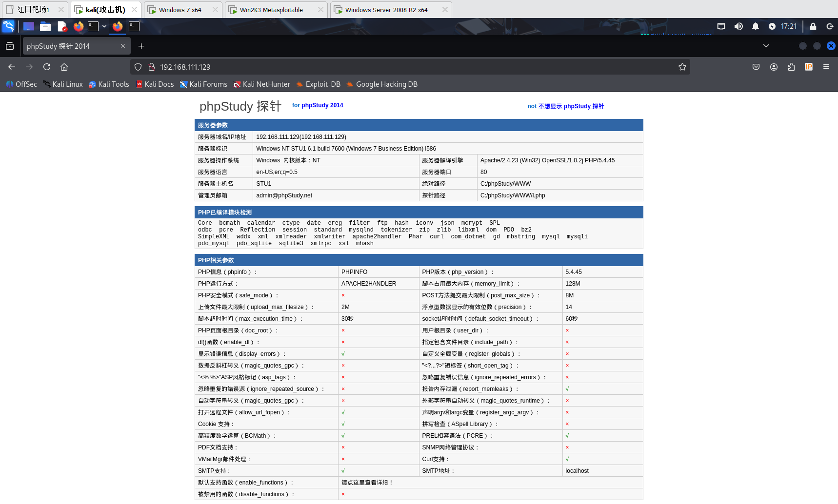Open the Google Hacking DB bookmark

click(x=382, y=84)
